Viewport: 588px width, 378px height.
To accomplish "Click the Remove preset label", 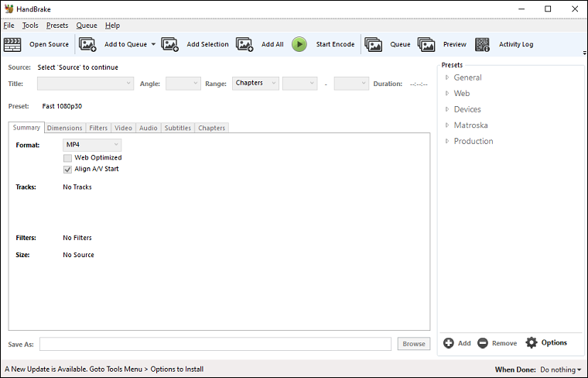I will [x=504, y=343].
